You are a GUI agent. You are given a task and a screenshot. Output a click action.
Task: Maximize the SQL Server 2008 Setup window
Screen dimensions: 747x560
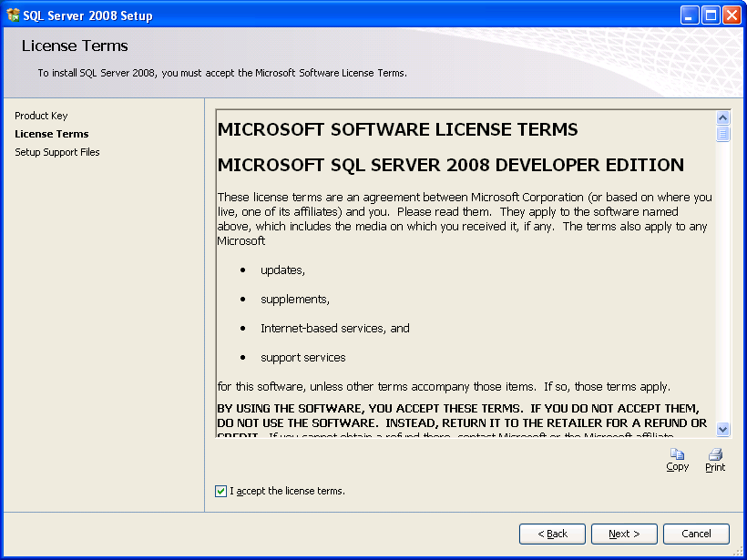pos(711,15)
